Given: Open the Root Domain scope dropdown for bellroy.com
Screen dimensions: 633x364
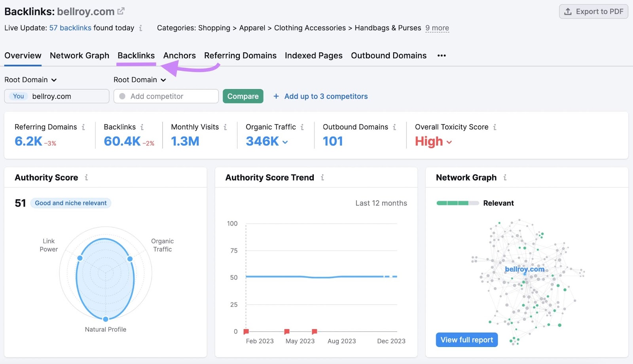Looking at the screenshot, I should coord(31,80).
